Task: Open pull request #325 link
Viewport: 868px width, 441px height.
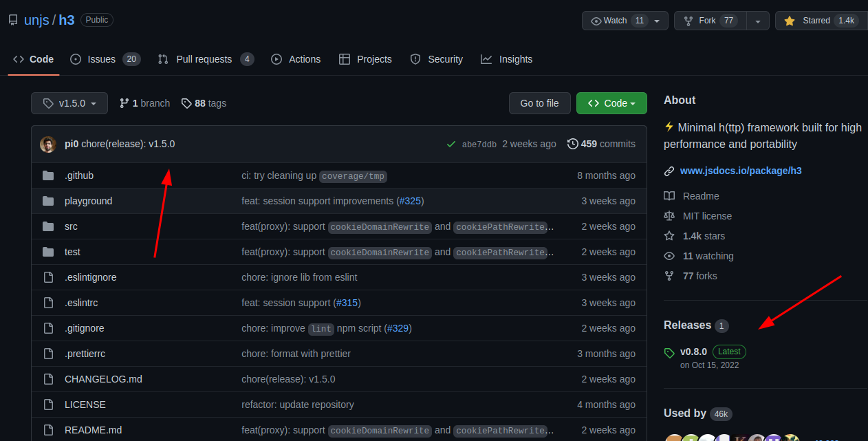Action: (x=410, y=201)
